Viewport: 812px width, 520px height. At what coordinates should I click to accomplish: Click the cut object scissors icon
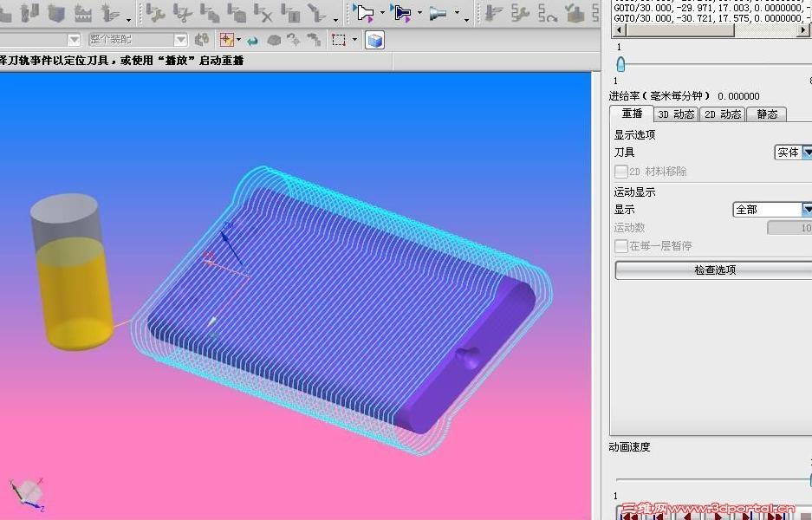pyautogui.click(x=182, y=13)
